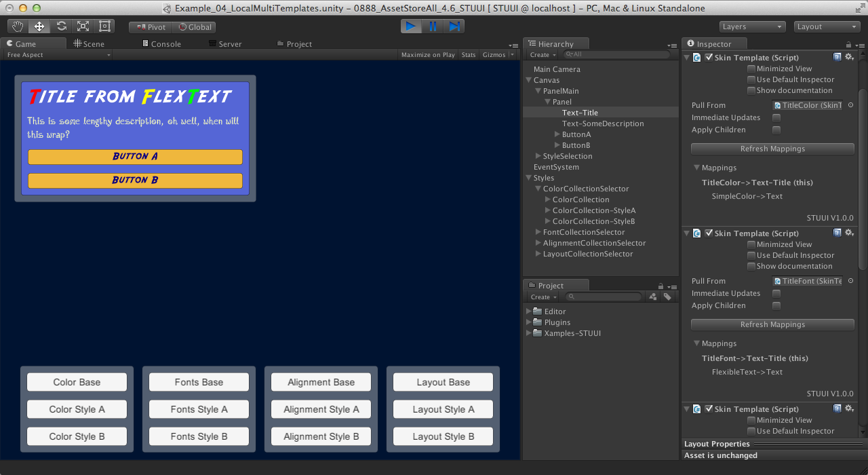Screen dimensions: 868x475
Task: Switch to the Console tab
Action: [161, 43]
